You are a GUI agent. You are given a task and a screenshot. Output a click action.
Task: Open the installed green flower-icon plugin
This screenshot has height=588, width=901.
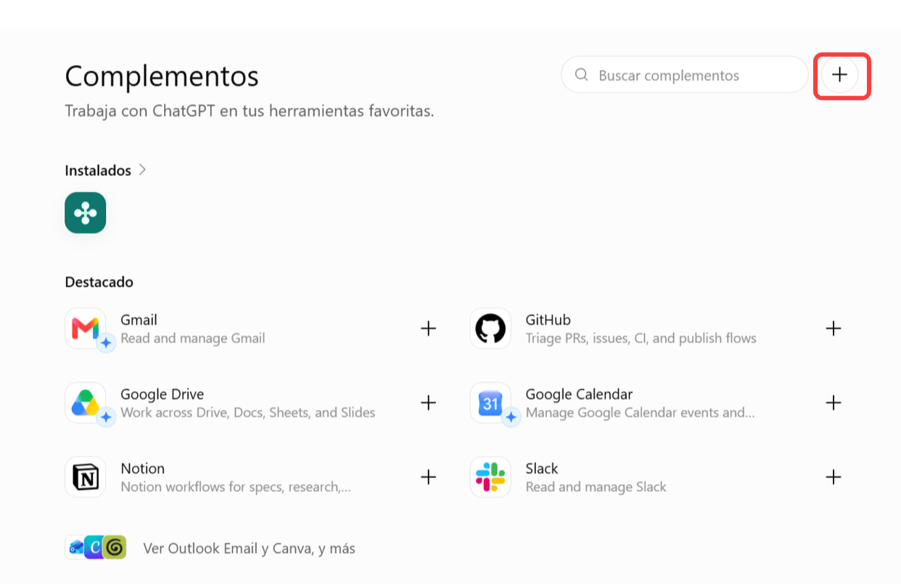click(86, 212)
